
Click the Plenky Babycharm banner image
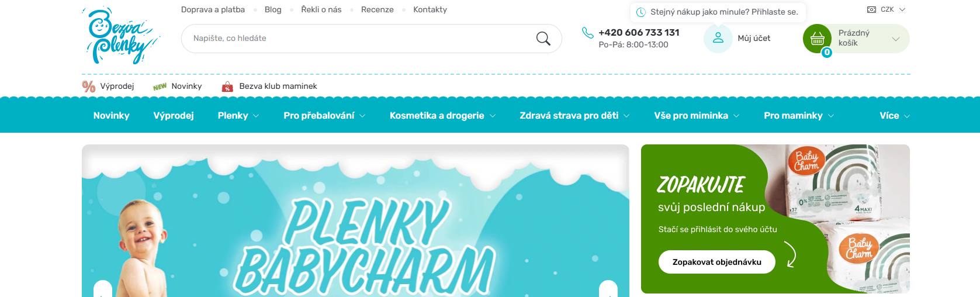[355, 221]
